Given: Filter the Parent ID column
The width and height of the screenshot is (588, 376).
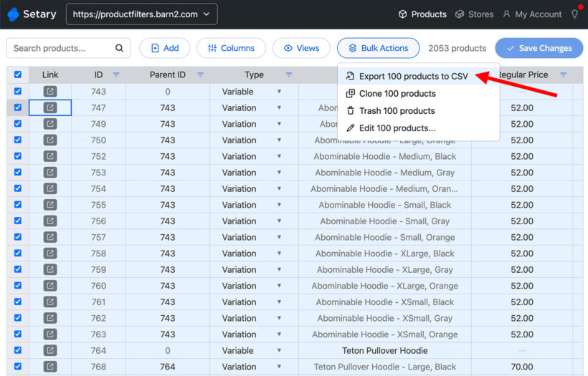Looking at the screenshot, I should coord(201,74).
